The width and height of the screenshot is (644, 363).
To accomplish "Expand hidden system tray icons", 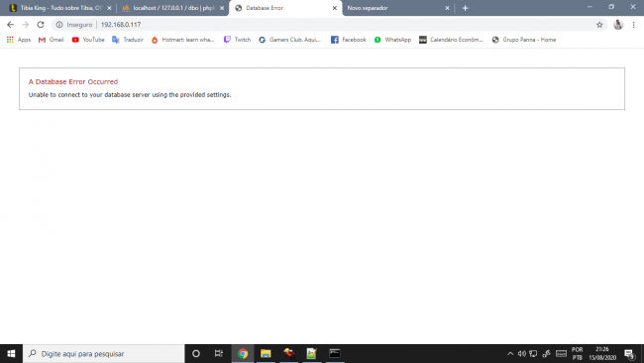I will 510,353.
